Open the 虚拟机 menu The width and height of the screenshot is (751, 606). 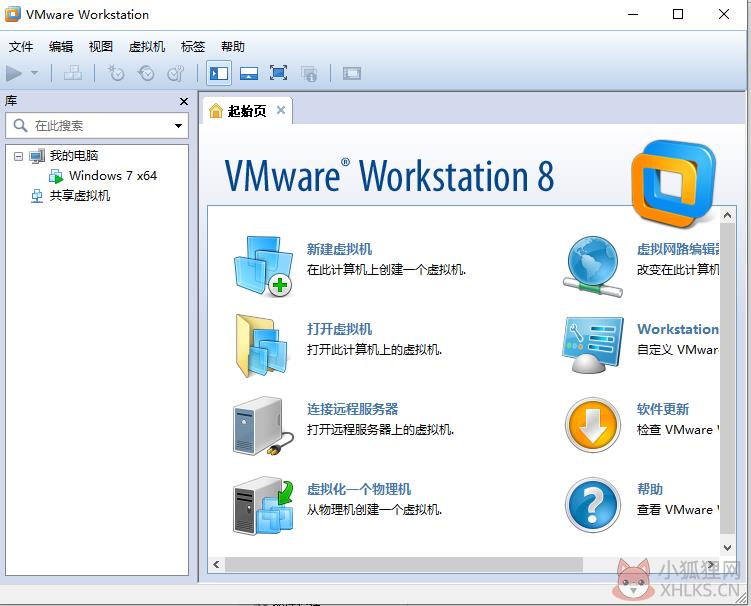[x=147, y=46]
